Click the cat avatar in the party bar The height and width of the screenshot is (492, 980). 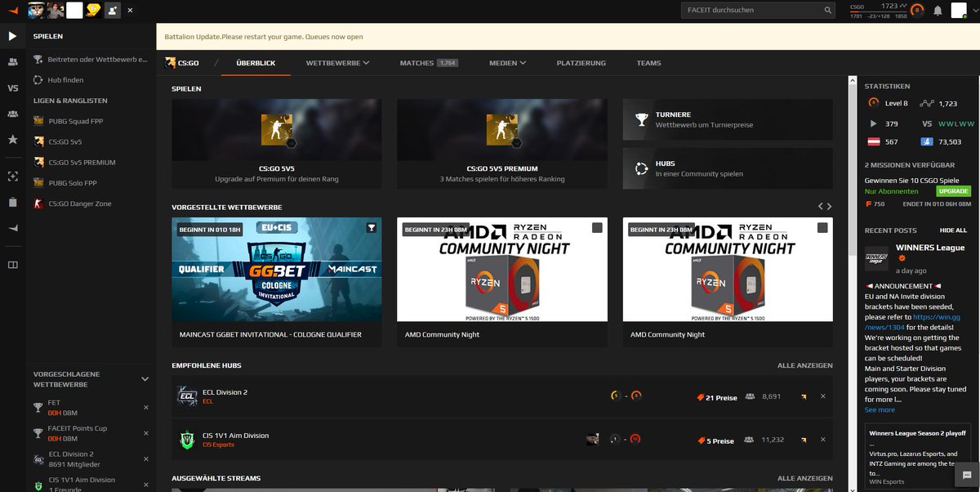pos(37,11)
